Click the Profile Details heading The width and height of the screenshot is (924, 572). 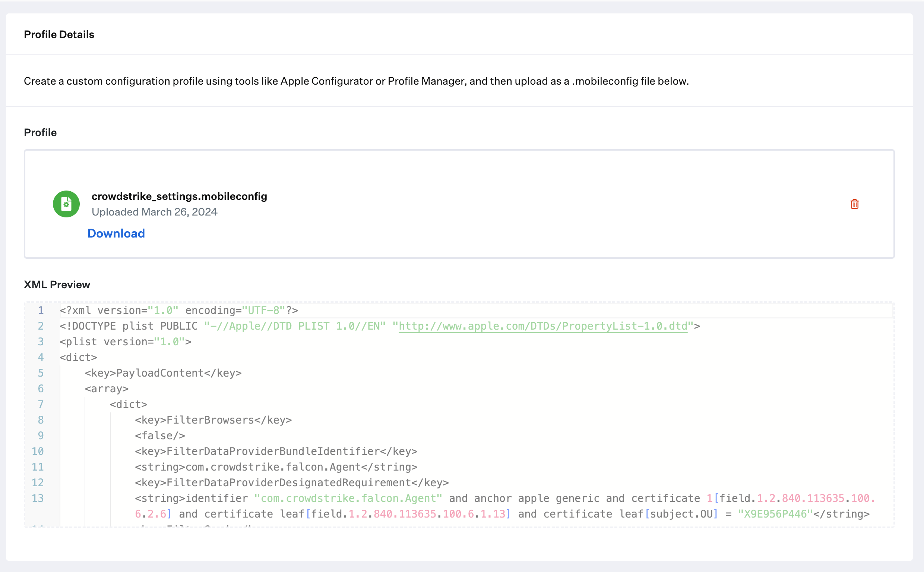click(x=59, y=34)
